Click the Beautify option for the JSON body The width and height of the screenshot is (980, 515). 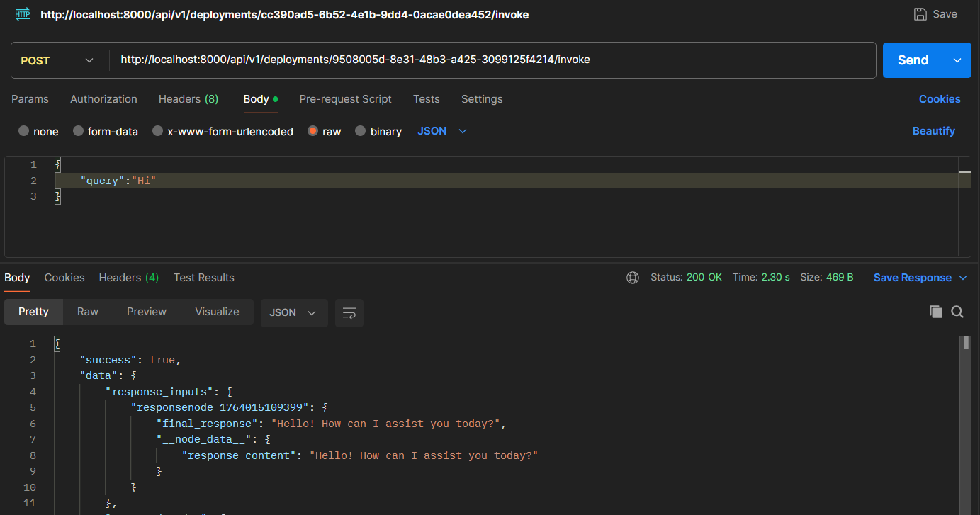click(x=933, y=131)
